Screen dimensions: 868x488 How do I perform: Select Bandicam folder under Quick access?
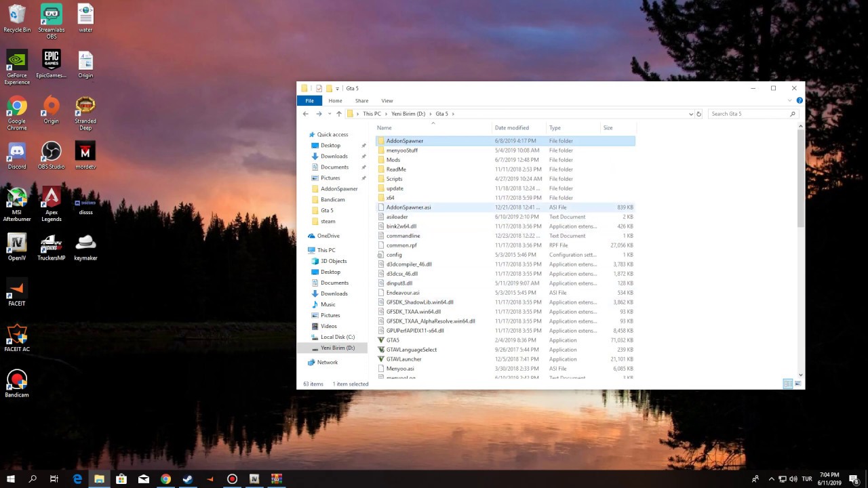pos(332,199)
